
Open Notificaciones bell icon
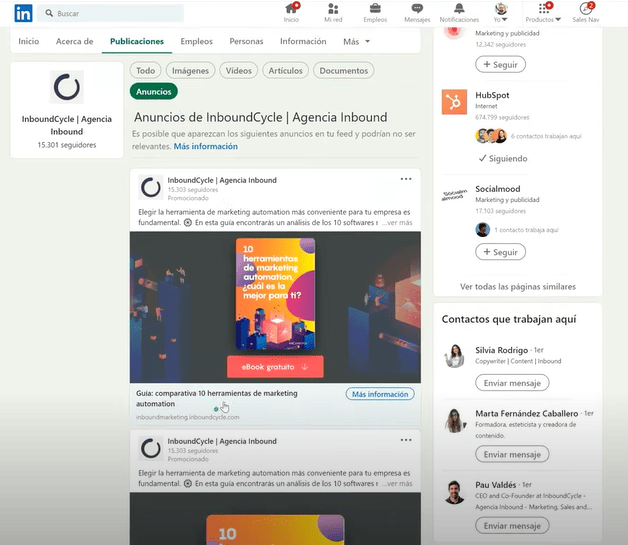[x=459, y=13]
